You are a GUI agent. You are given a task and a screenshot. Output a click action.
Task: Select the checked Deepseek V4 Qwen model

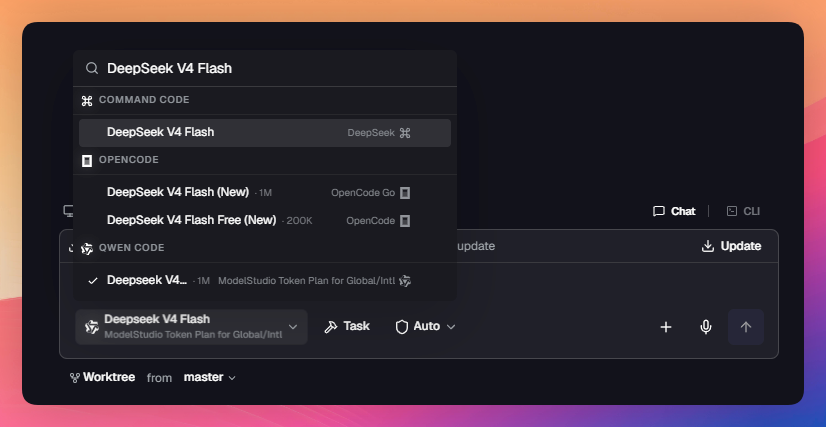tap(264, 281)
